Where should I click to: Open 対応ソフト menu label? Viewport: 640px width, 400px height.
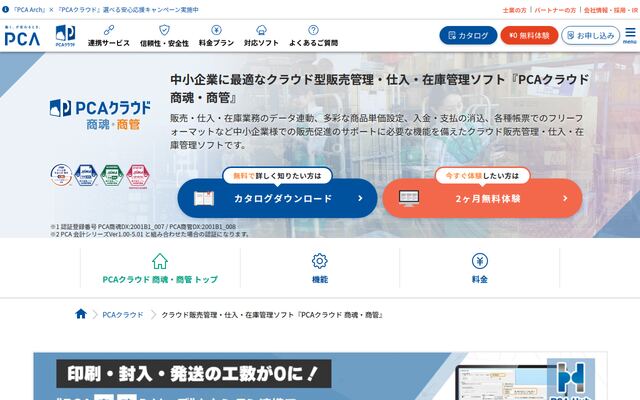click(261, 43)
